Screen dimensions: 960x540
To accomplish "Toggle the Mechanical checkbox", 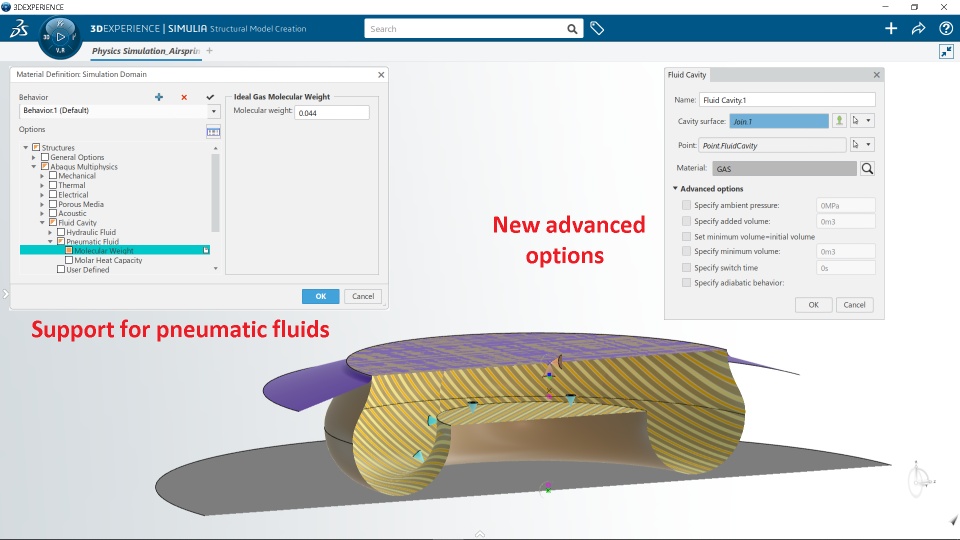I will tap(53, 176).
